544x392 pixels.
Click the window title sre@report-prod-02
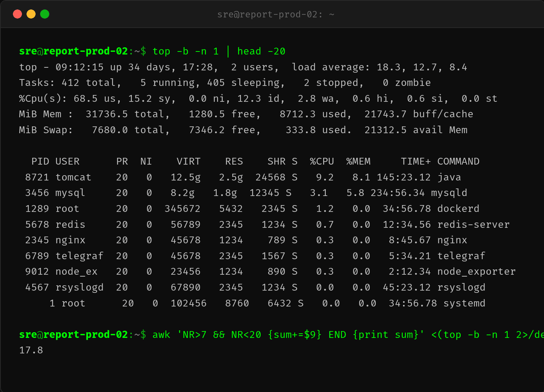point(276,14)
